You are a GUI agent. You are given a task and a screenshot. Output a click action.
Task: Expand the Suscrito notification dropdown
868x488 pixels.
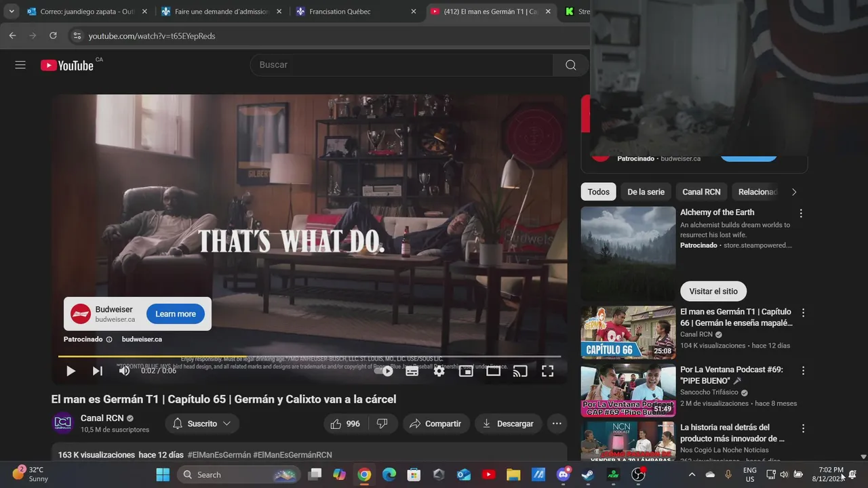pyautogui.click(x=202, y=424)
